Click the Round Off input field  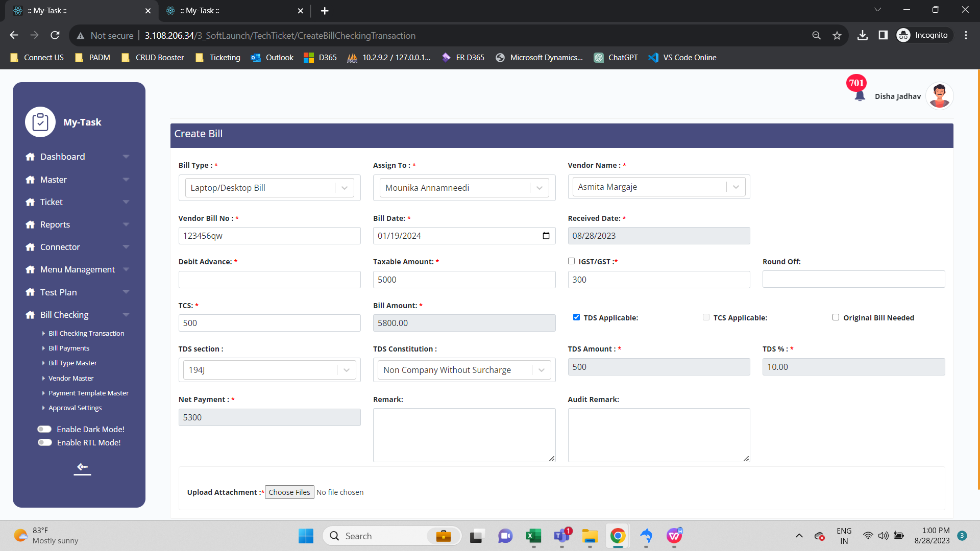(x=853, y=279)
